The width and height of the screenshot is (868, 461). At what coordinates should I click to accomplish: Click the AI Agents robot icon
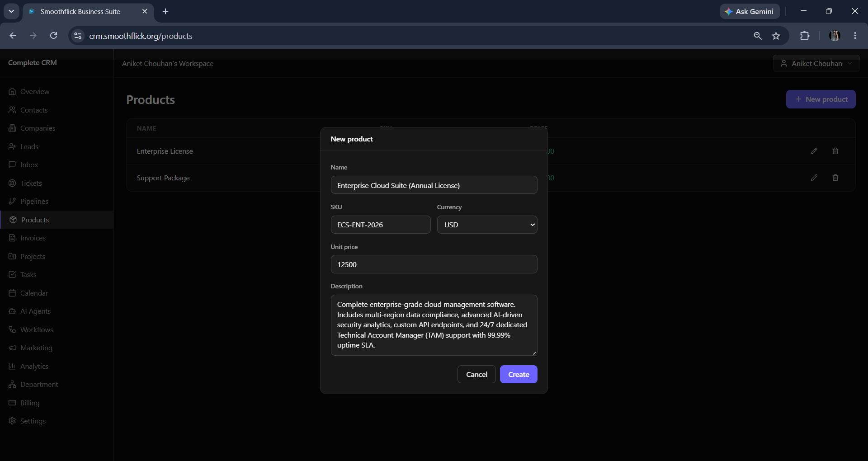pos(12,311)
